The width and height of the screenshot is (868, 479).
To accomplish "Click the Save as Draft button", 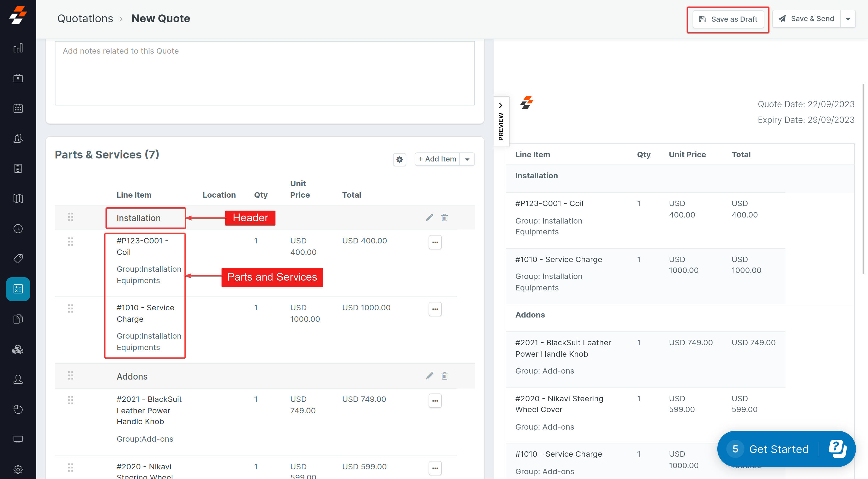I will 728,19.
